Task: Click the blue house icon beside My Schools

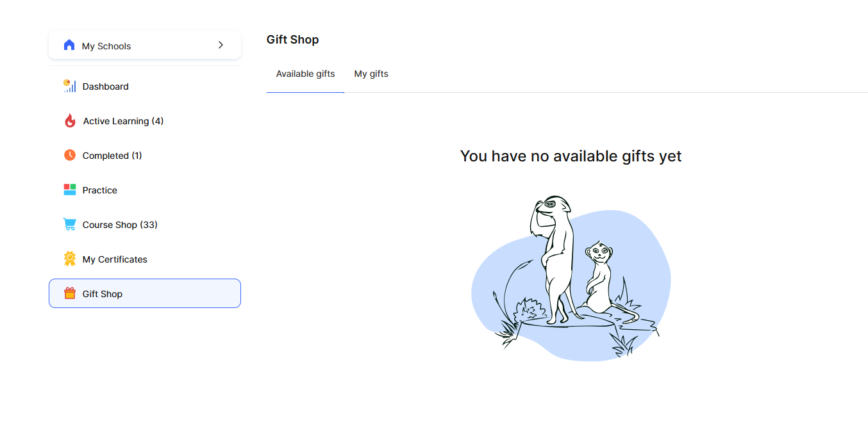Action: (69, 45)
